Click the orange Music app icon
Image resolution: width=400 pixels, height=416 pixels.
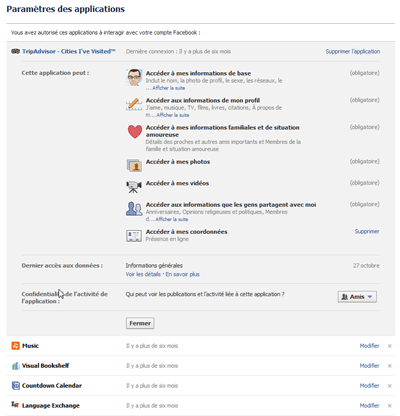pos(15,346)
